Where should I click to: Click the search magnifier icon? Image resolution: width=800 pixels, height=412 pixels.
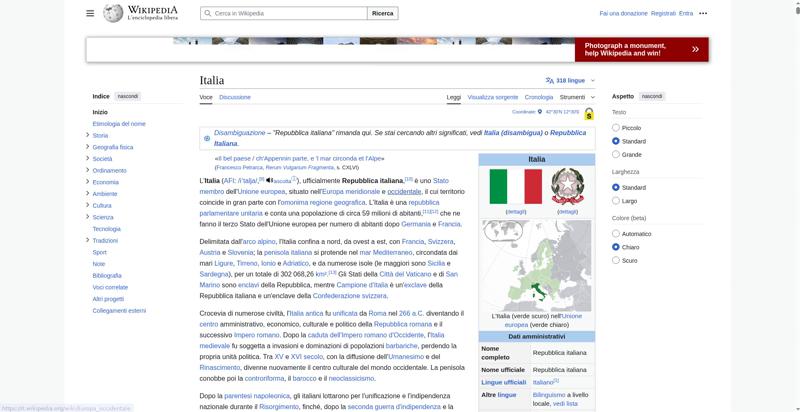pos(208,13)
